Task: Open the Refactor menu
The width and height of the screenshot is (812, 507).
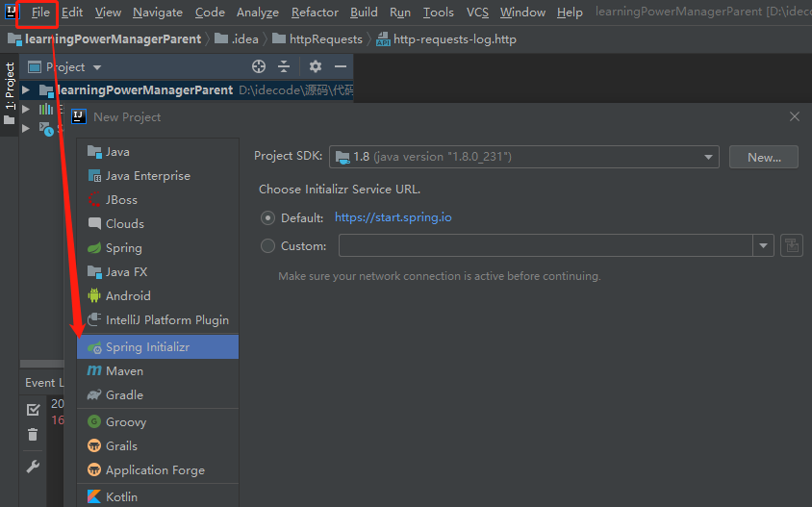Action: [315, 12]
